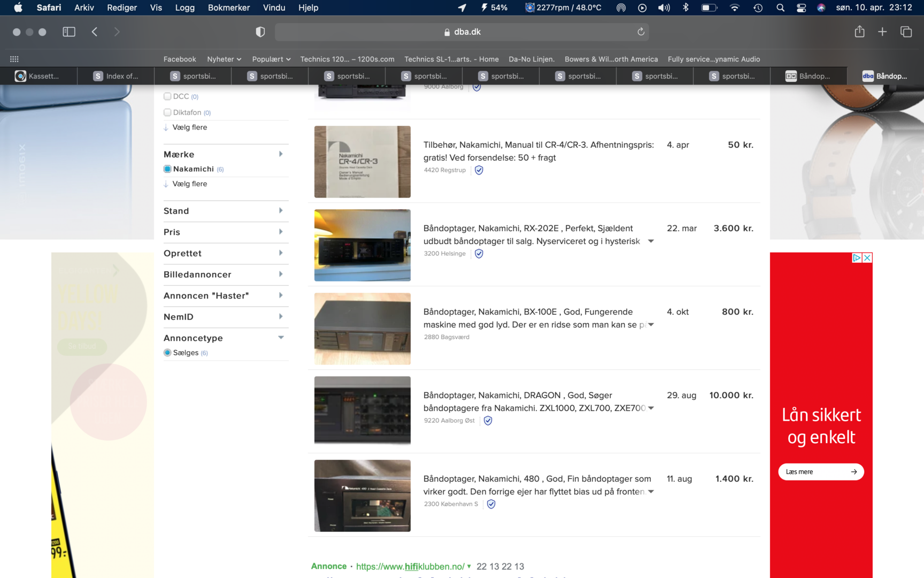
Task: Click the verified badge next to 3200 Helsinge
Action: coord(479,254)
